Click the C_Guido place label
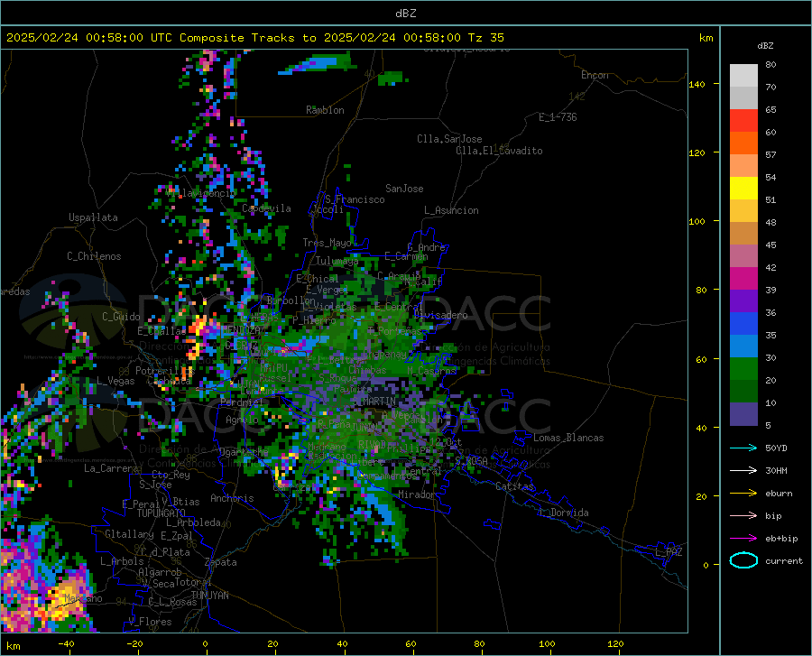Image resolution: width=812 pixels, height=656 pixels. tap(121, 317)
